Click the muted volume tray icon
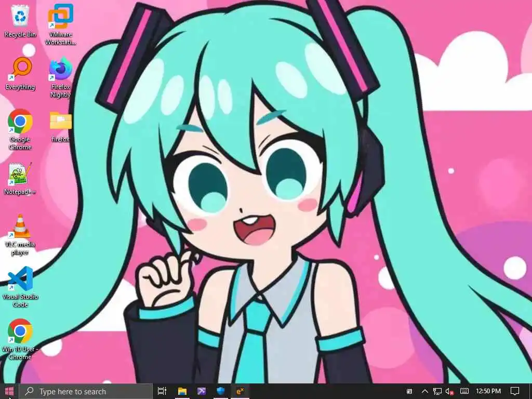Image resolution: width=532 pixels, height=399 pixels. click(x=450, y=391)
